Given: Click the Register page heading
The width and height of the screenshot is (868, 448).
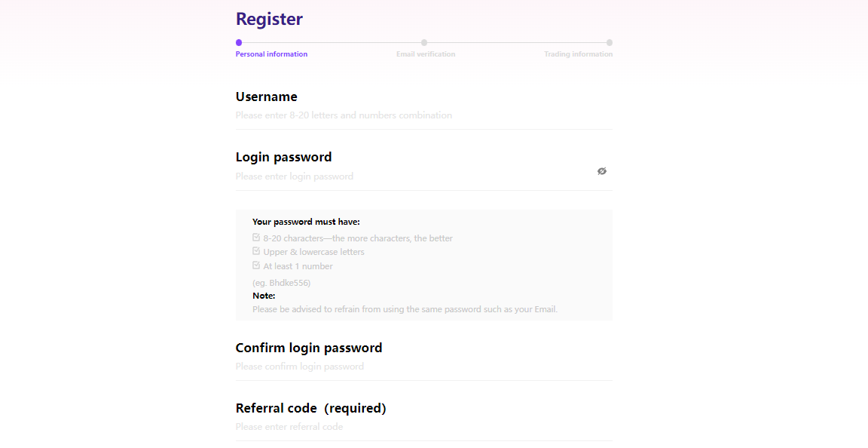Looking at the screenshot, I should (x=269, y=19).
